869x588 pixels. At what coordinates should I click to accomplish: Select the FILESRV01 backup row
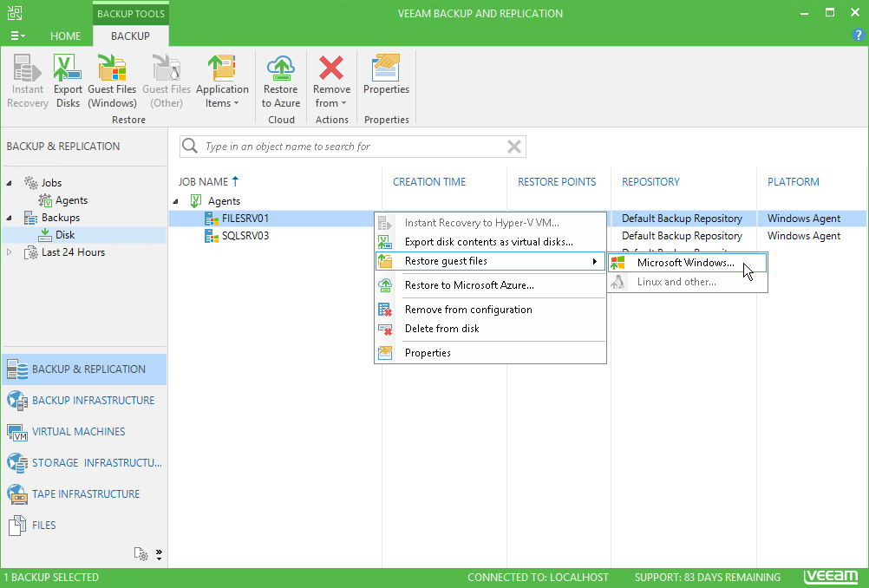click(245, 219)
